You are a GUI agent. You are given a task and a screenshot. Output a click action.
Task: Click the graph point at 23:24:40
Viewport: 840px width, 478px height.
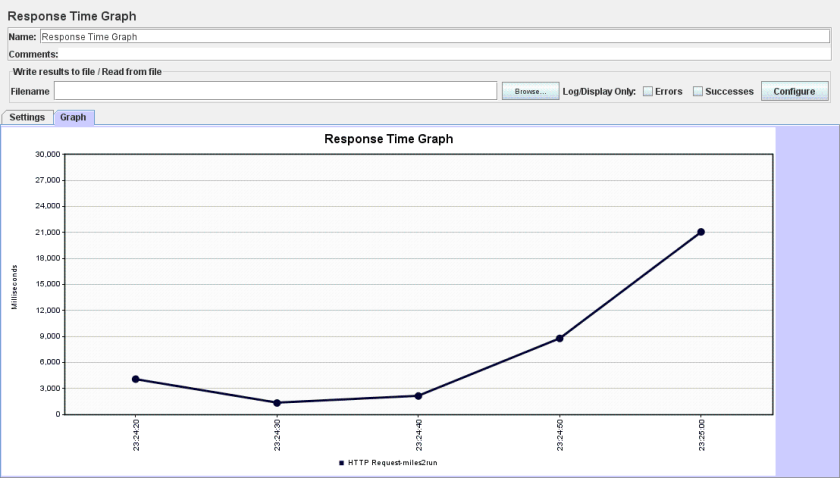(418, 396)
